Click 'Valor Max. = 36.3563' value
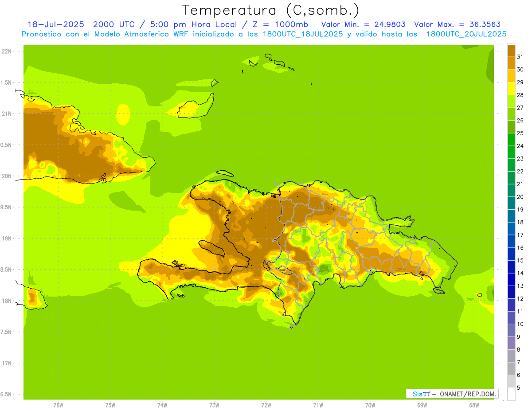This screenshot has width=532, height=411. 458,24
